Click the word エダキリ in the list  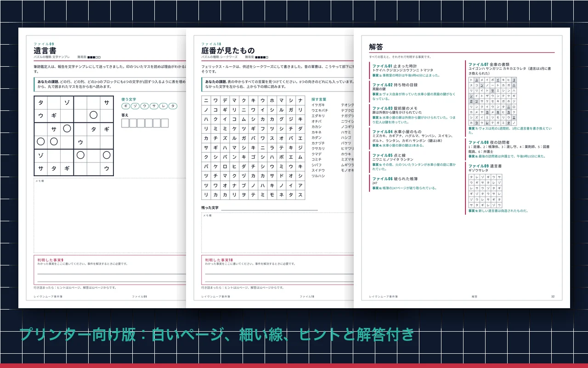pyautogui.click(x=318, y=116)
